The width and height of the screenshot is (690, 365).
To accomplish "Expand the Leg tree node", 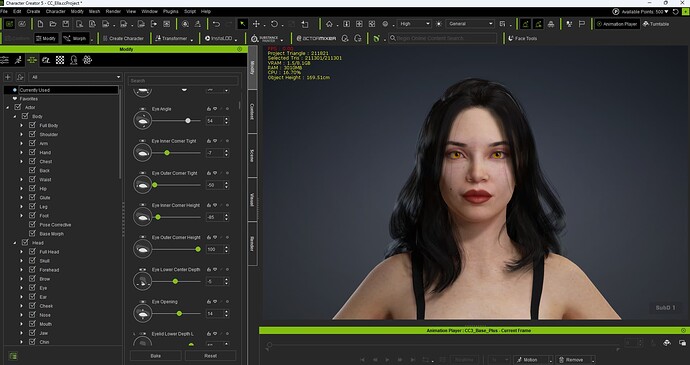I will pos(21,206).
